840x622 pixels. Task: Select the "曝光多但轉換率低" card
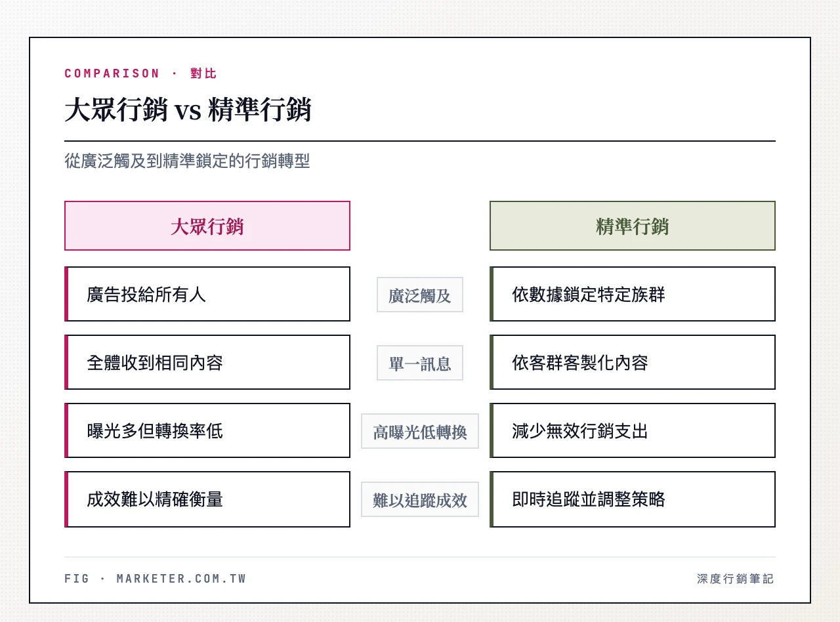pyautogui.click(x=207, y=430)
